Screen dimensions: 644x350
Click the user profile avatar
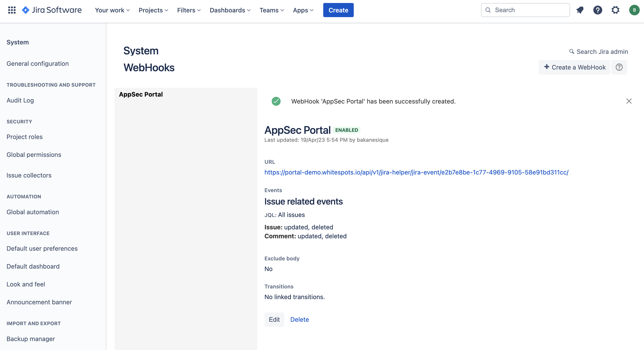pyautogui.click(x=634, y=10)
